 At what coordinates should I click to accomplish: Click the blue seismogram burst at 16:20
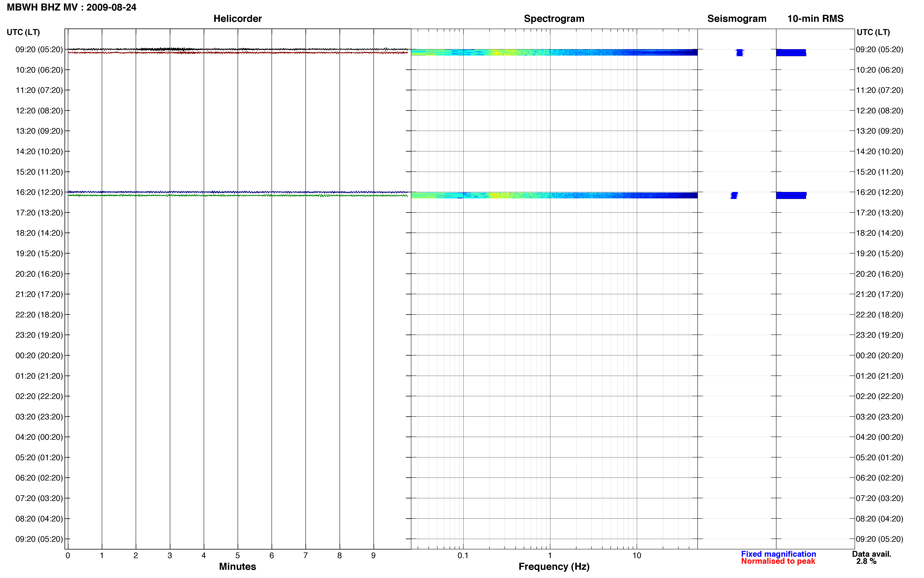[x=734, y=195]
